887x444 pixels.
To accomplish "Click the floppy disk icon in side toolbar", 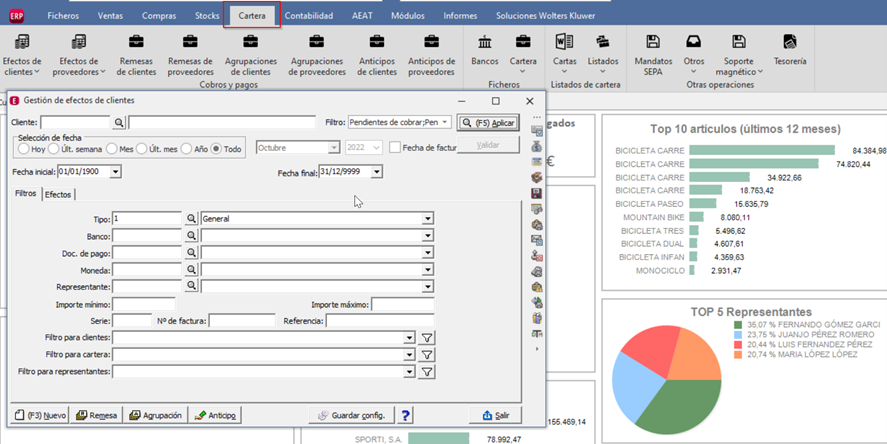I will (537, 193).
